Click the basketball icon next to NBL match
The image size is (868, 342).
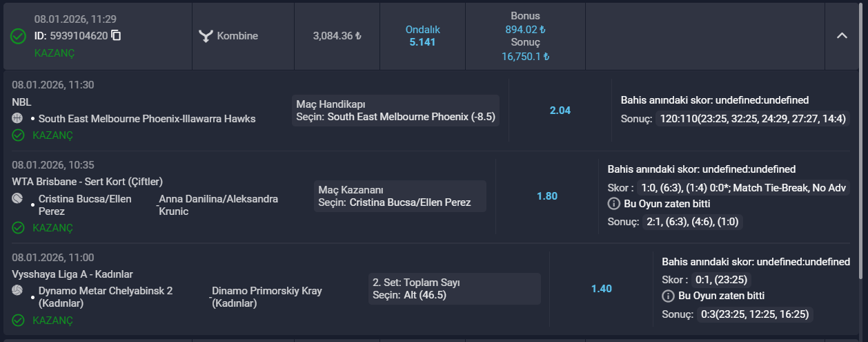18,118
